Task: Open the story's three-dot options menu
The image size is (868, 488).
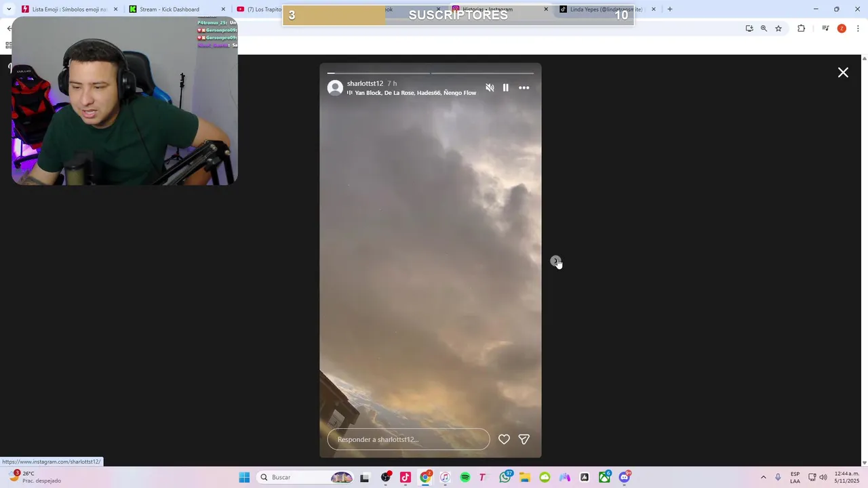Action: [524, 87]
